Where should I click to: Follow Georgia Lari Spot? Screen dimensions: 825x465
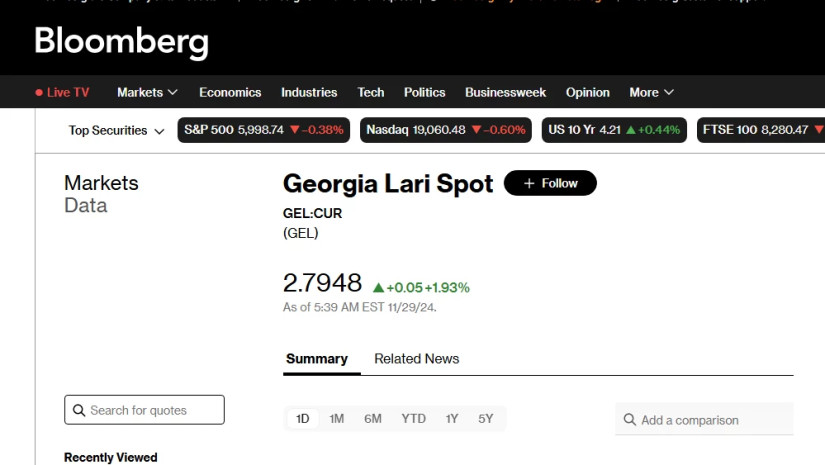tap(550, 183)
